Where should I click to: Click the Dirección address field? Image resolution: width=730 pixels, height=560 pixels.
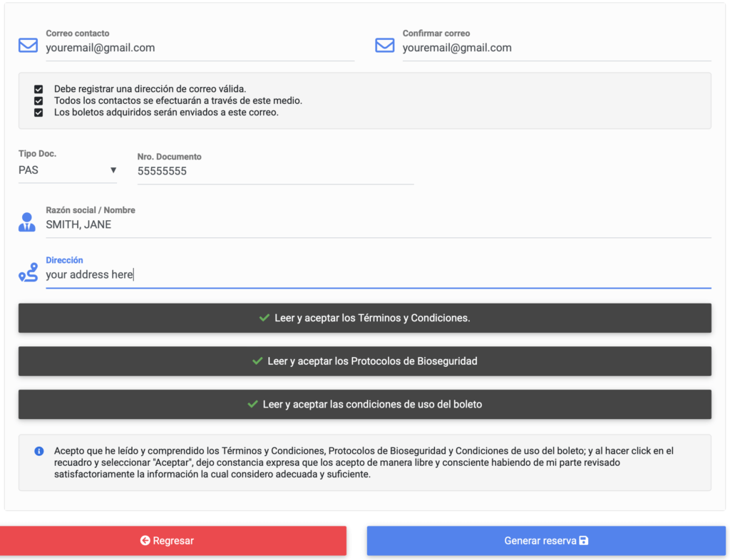[x=379, y=275]
